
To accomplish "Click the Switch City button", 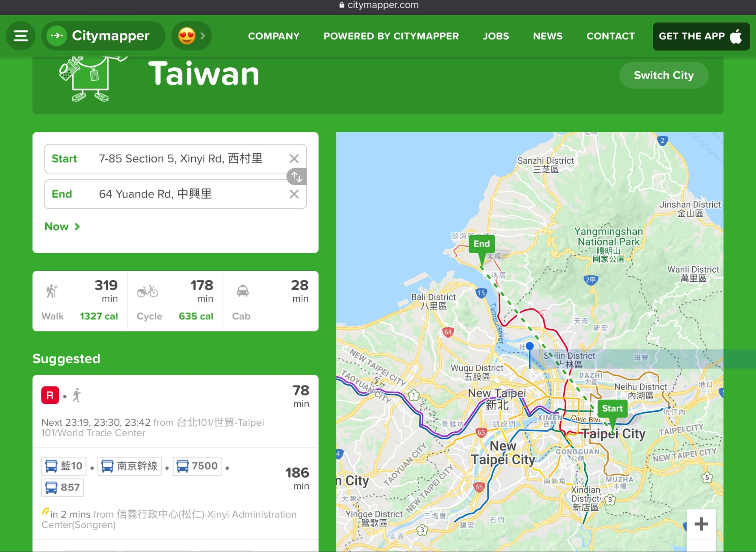I will [x=663, y=75].
